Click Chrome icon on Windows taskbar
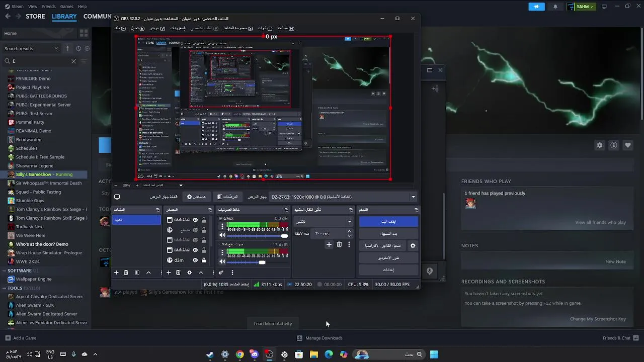Image resolution: width=644 pixels, height=362 pixels. (x=239, y=354)
